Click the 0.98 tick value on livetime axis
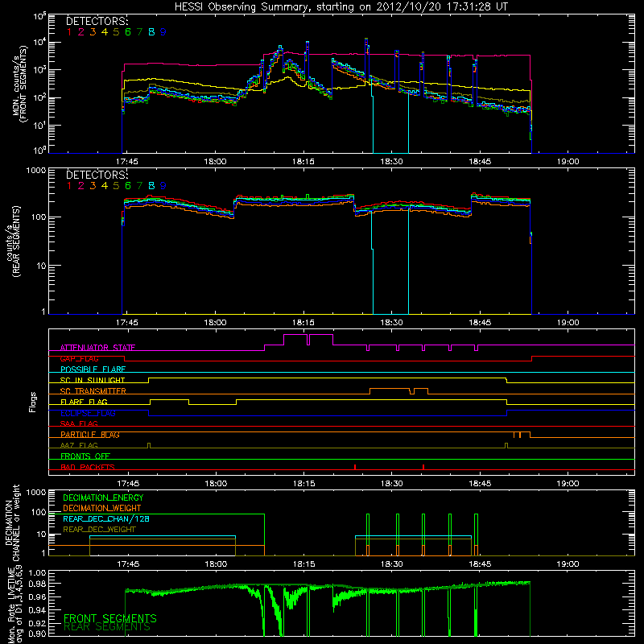Viewport: 644px width, 644px height. (x=36, y=584)
